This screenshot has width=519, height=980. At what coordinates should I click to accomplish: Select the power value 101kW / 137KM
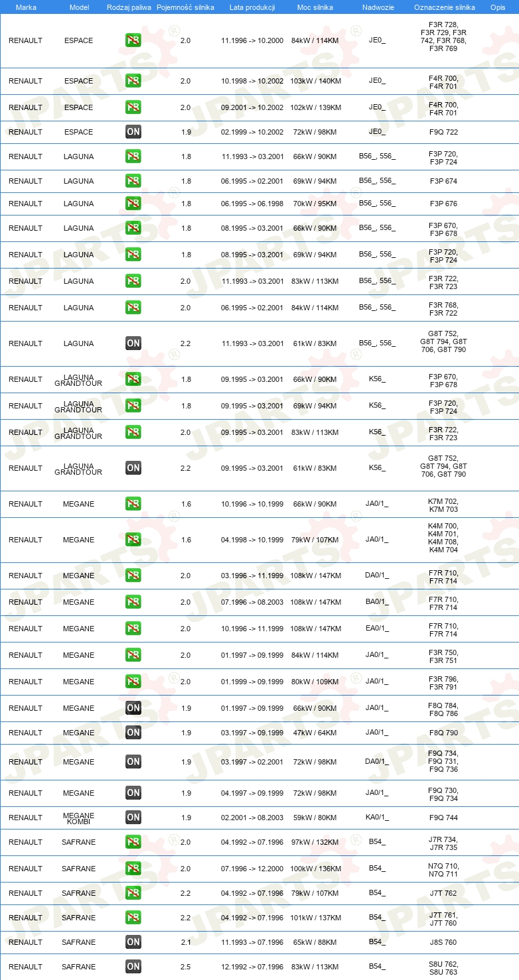(316, 918)
